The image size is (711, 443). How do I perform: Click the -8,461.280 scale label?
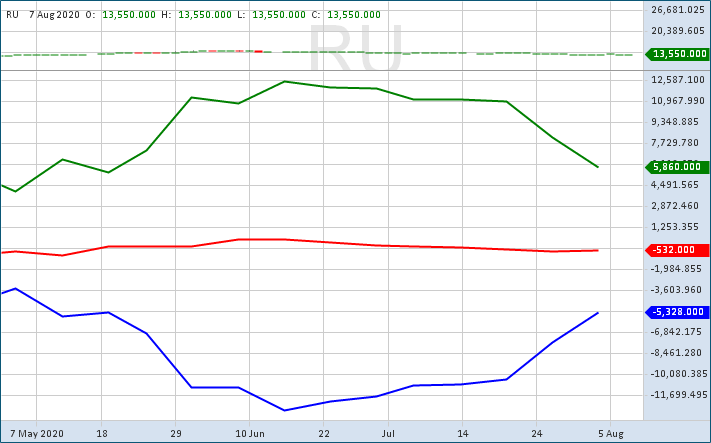tap(678, 353)
